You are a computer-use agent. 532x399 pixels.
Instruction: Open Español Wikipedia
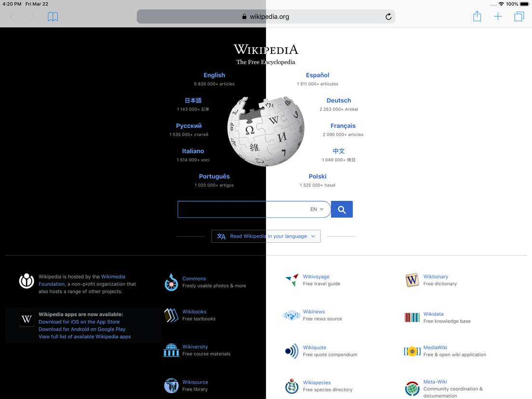(318, 75)
